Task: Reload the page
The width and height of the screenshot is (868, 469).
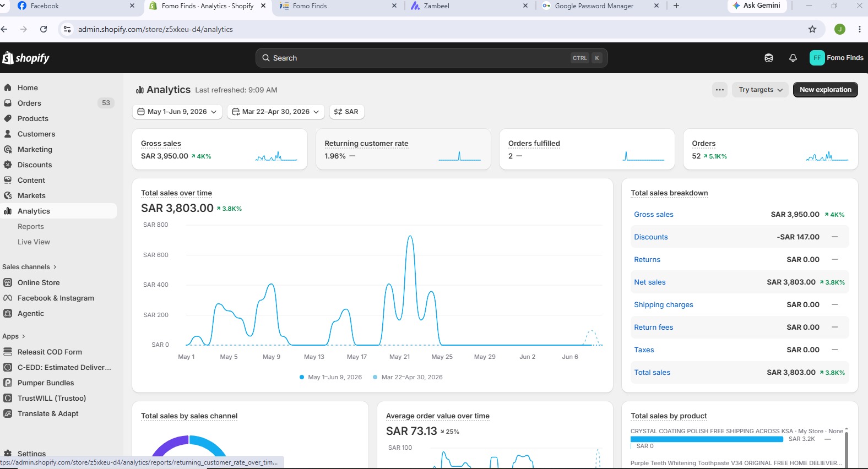Action: click(x=44, y=29)
